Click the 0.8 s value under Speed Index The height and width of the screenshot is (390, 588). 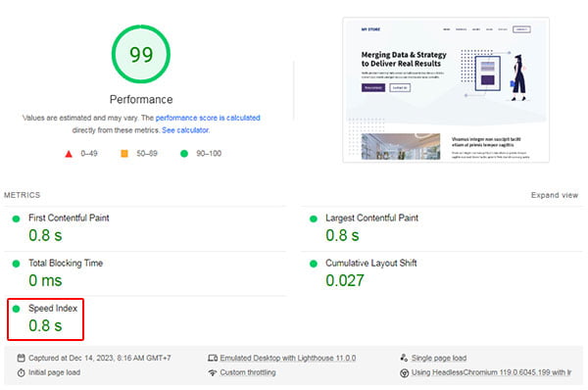[x=45, y=325]
